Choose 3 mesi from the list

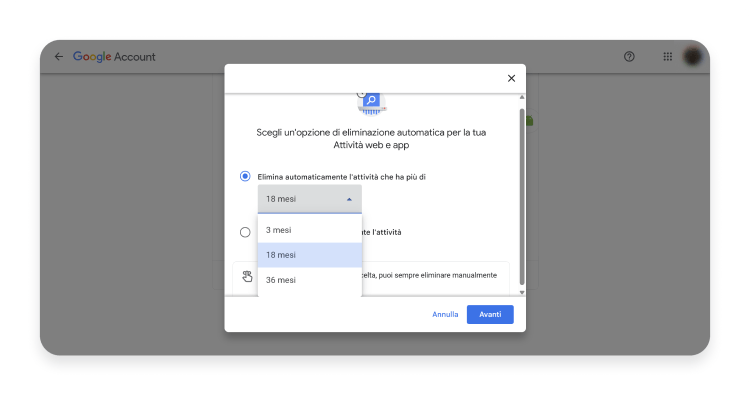[309, 230]
